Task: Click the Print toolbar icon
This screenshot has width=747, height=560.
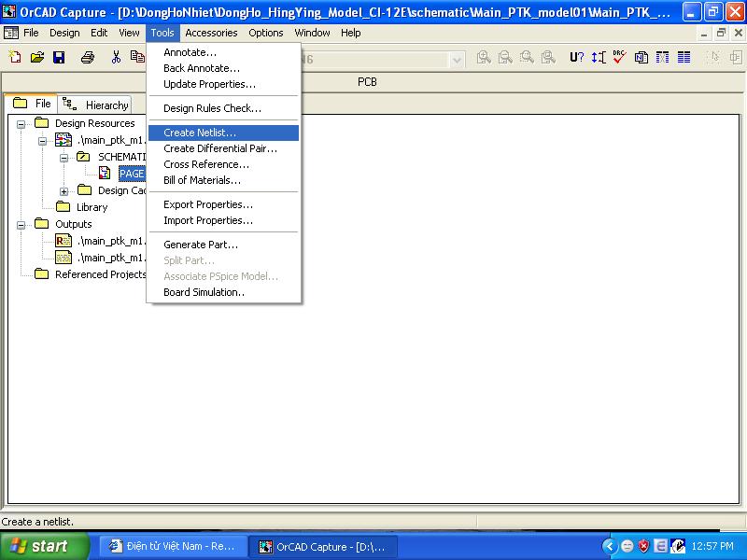Action: [x=88, y=58]
